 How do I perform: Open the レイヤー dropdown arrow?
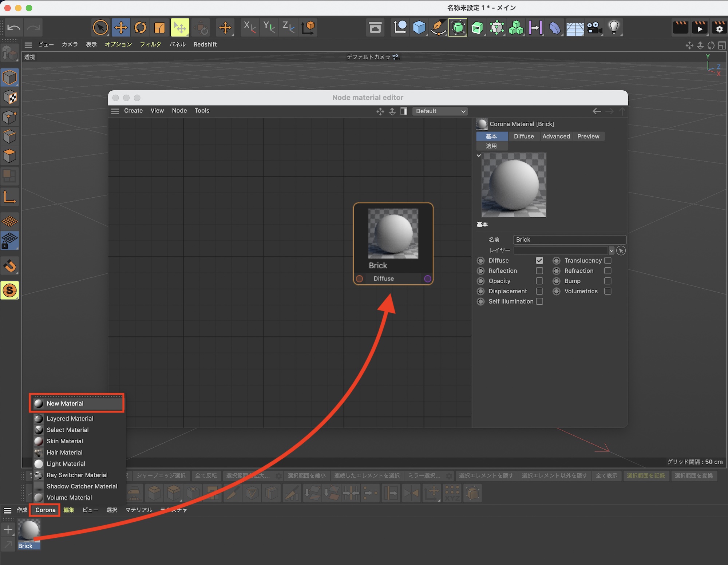611,250
